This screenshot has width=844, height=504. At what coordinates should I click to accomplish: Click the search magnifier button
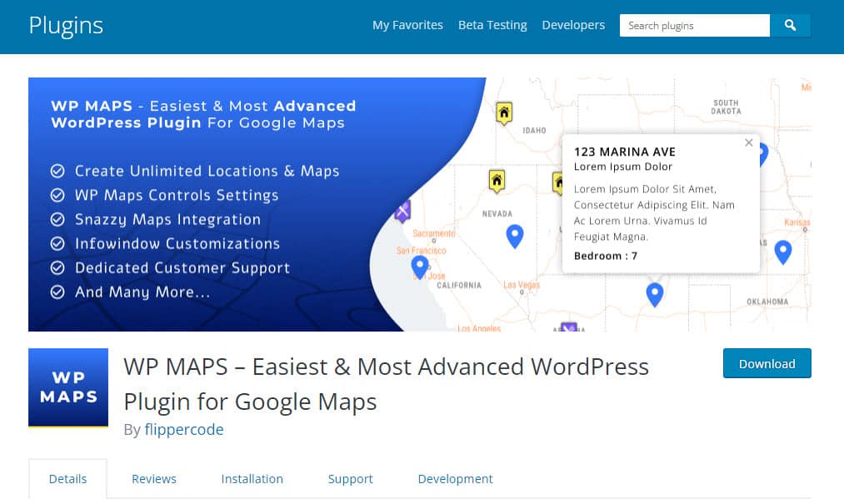(790, 25)
